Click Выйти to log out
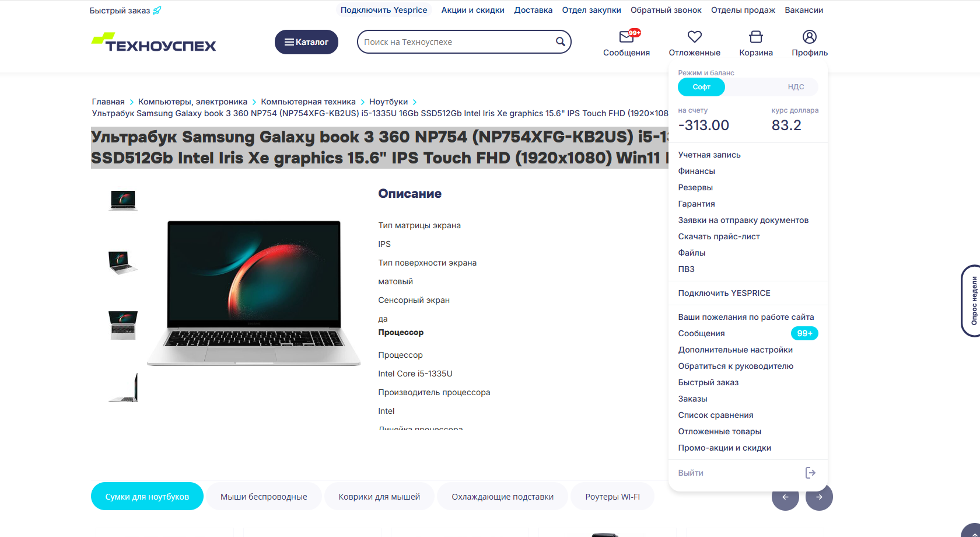 pos(691,473)
